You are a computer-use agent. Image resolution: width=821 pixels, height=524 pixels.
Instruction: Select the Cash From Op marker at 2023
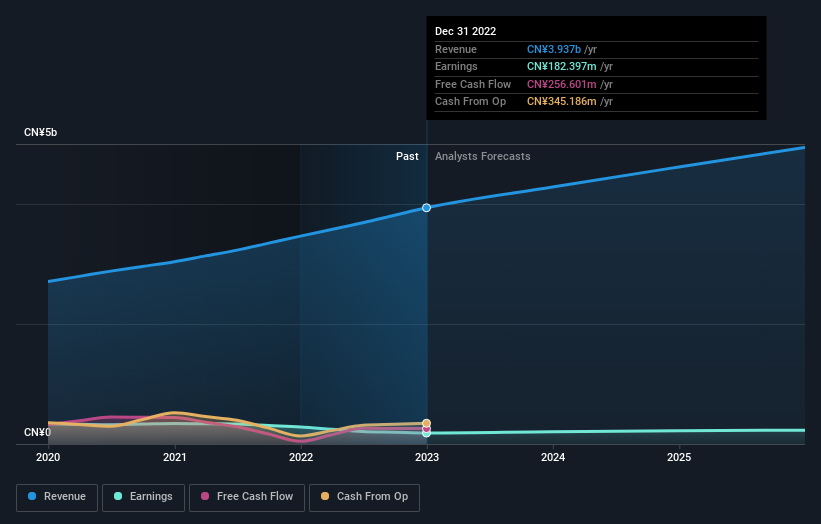(x=427, y=423)
